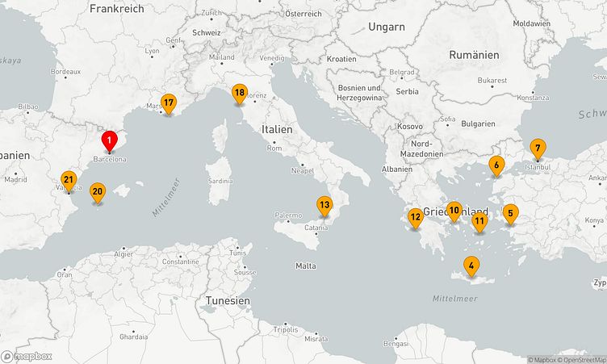Screen dimensions: 607x364
Task: Click the Tunesien country label
Action: click(x=226, y=300)
